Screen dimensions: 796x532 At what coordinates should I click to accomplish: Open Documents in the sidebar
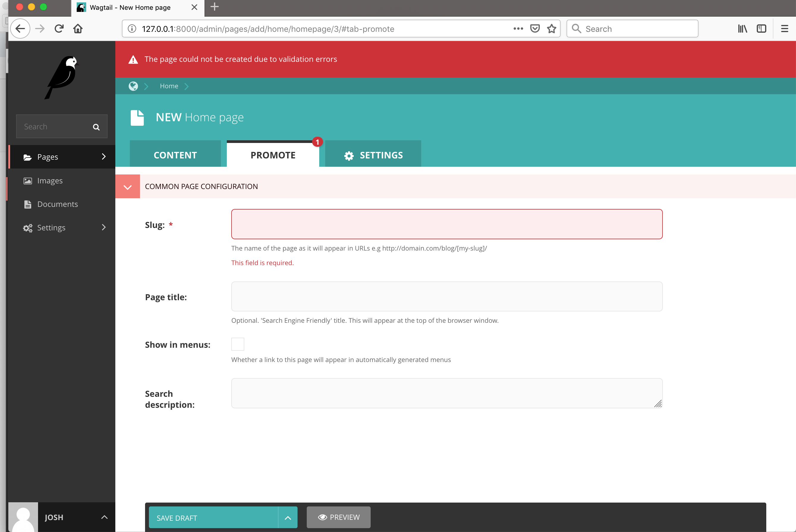coord(62,204)
